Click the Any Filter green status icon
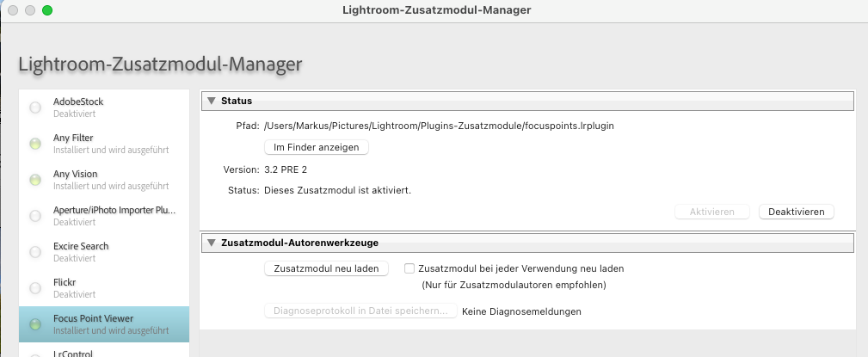The height and width of the screenshot is (357, 868). (35, 144)
